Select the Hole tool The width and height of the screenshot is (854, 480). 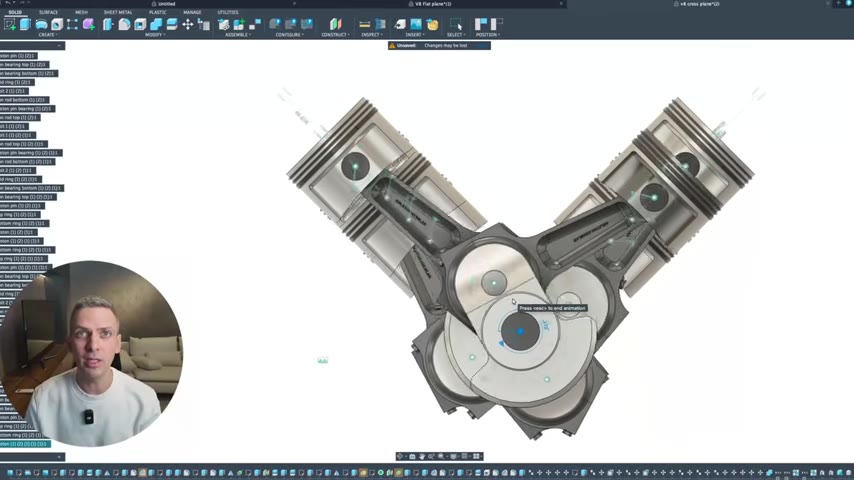click(x=57, y=24)
